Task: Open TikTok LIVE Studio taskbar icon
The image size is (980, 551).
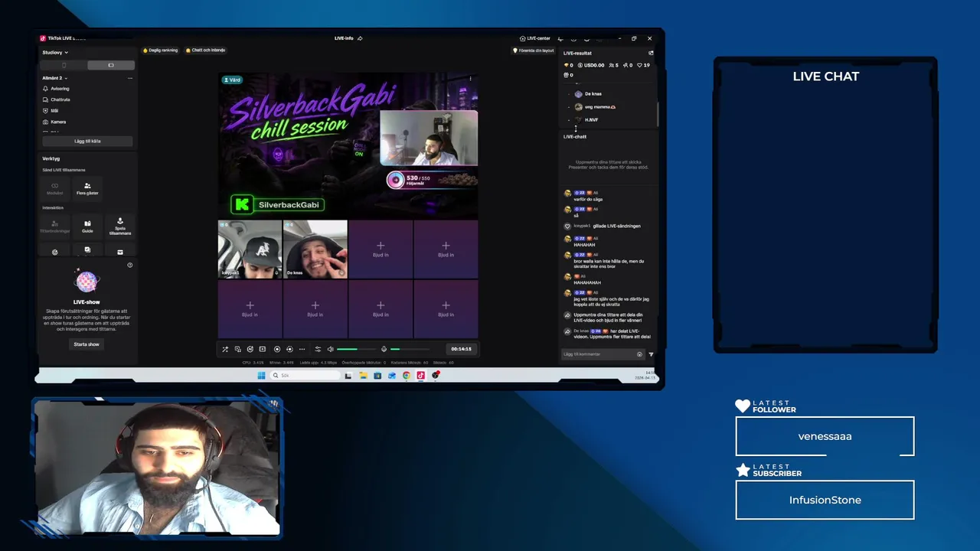Action: 420,375
